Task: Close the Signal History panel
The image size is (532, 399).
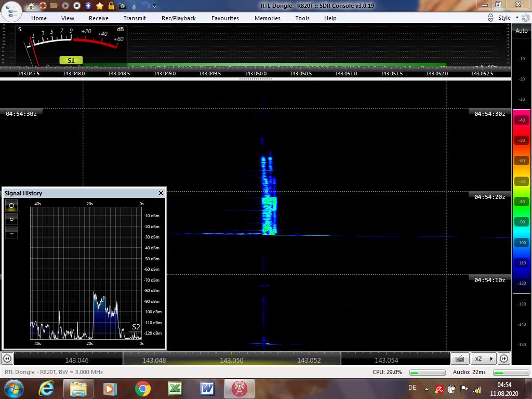Action: click(161, 193)
